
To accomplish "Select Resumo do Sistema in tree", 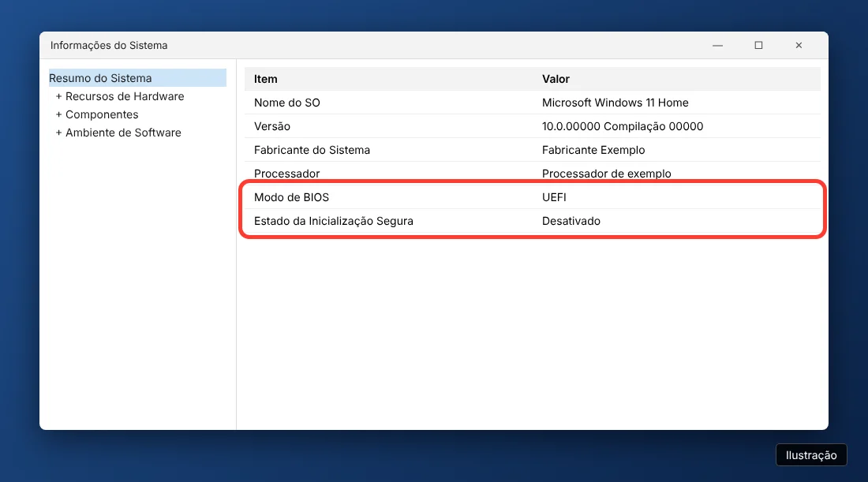I will (137, 78).
